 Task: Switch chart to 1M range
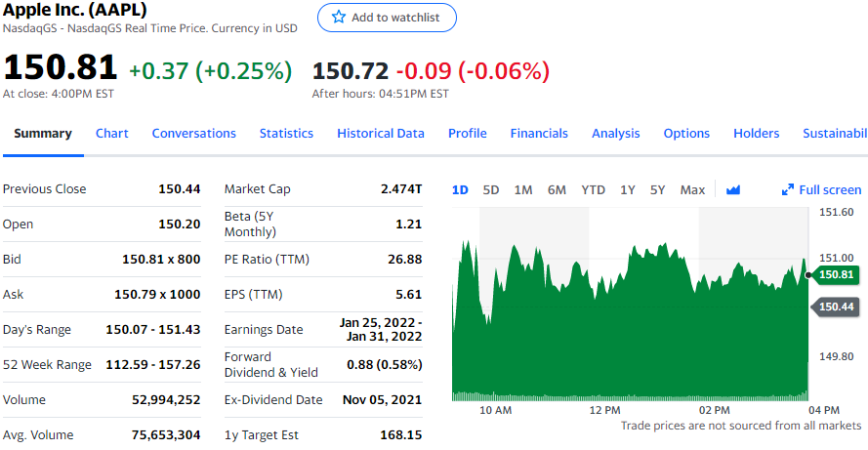pos(523,189)
